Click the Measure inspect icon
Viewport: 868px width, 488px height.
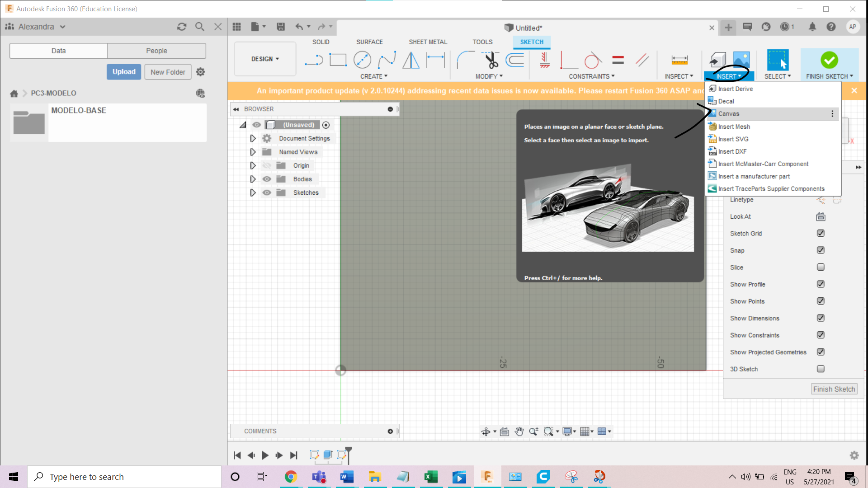click(x=679, y=60)
